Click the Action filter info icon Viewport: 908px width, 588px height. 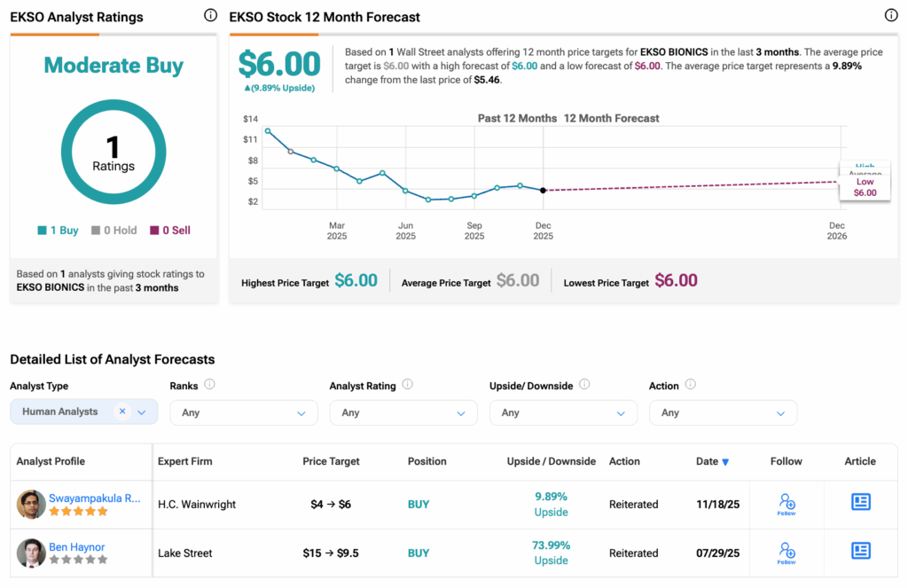pos(690,385)
